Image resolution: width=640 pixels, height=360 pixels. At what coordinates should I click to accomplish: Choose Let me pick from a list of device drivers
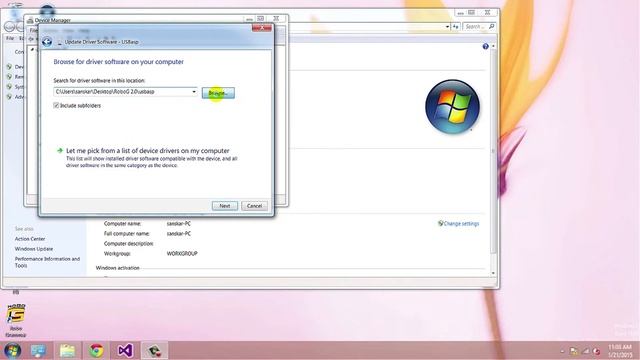tap(148, 151)
